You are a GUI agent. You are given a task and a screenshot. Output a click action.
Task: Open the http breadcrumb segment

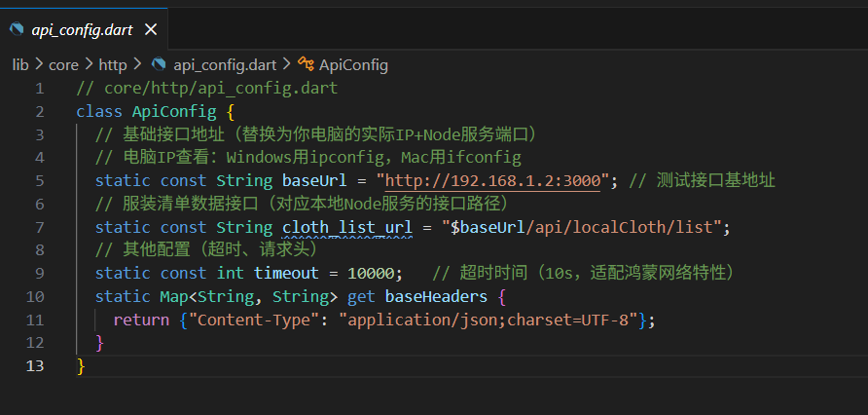pyautogui.click(x=113, y=65)
